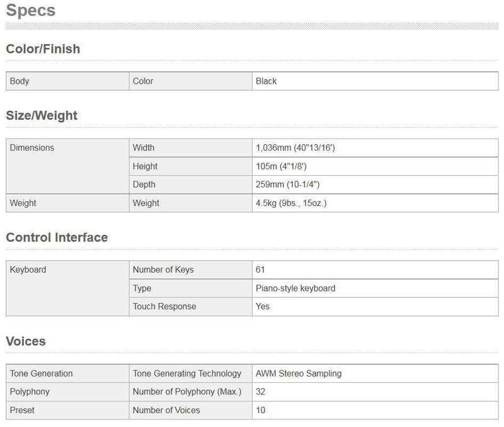The width and height of the screenshot is (504, 427).
Task: Click the Touch Response label
Action: coord(164,307)
